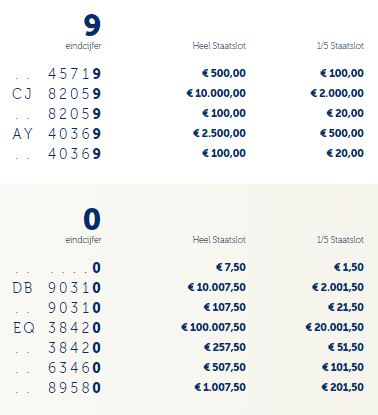Select lot number CJ 820599
The height and width of the screenshot is (415, 378).
click(x=56, y=94)
